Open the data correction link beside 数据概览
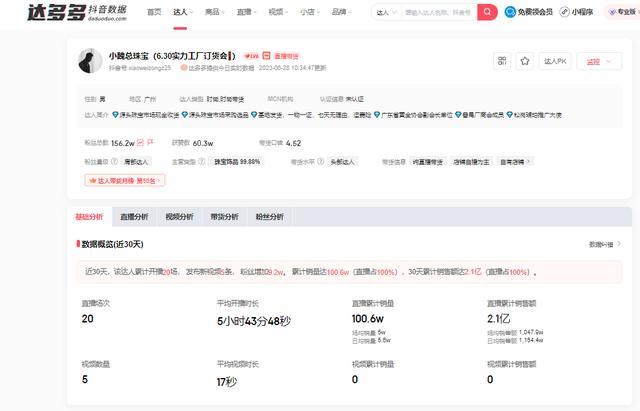The image size is (640, 411). [x=605, y=244]
